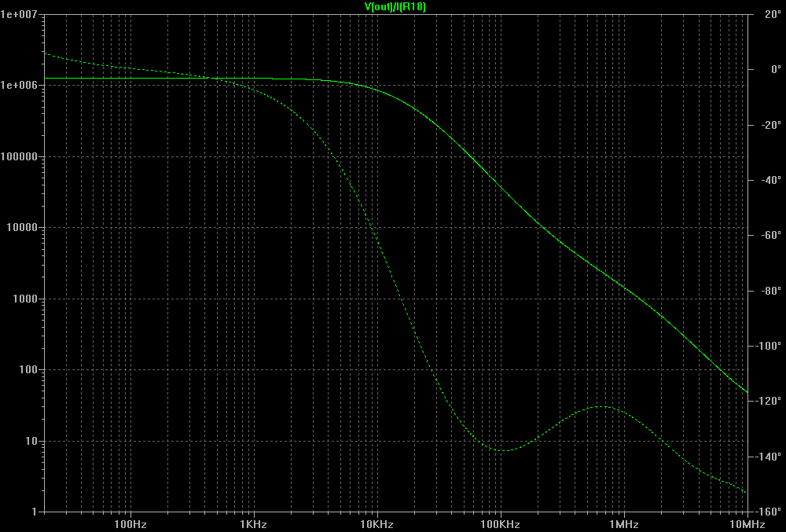Click the 100Hz frequency axis label
The image size is (786, 532).
coord(130,524)
